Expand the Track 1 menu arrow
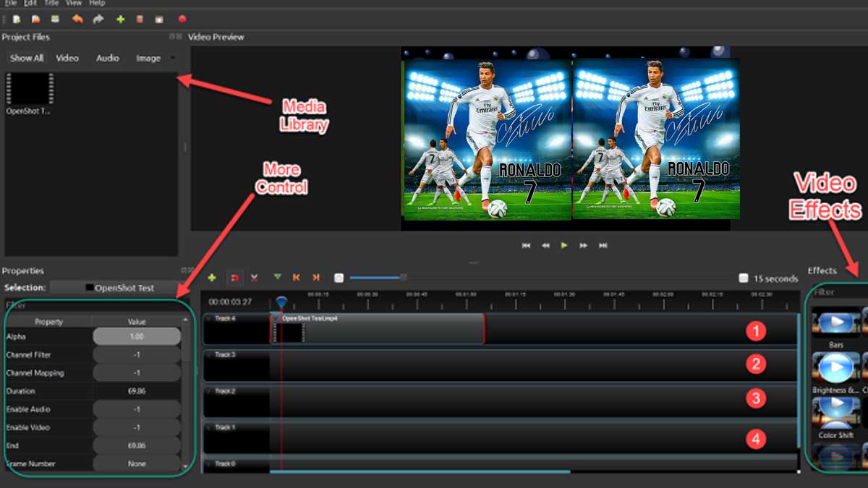The width and height of the screenshot is (868, 488). (209, 427)
